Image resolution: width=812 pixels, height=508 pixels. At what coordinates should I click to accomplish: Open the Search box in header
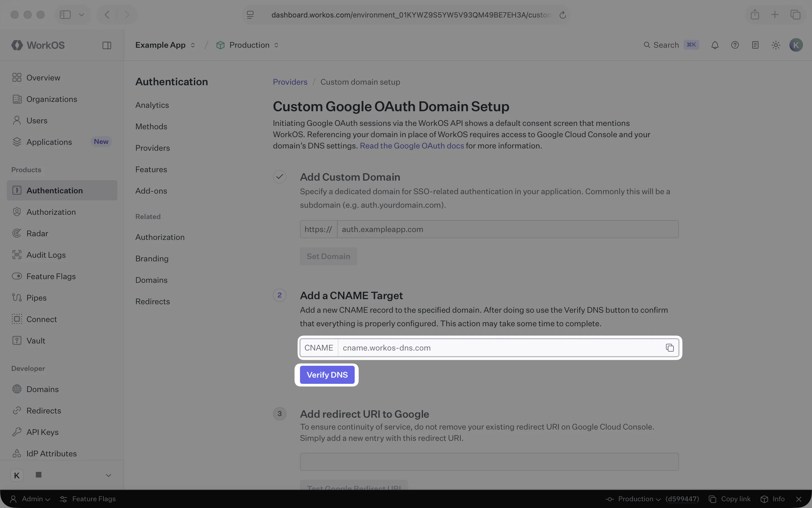[x=671, y=45]
